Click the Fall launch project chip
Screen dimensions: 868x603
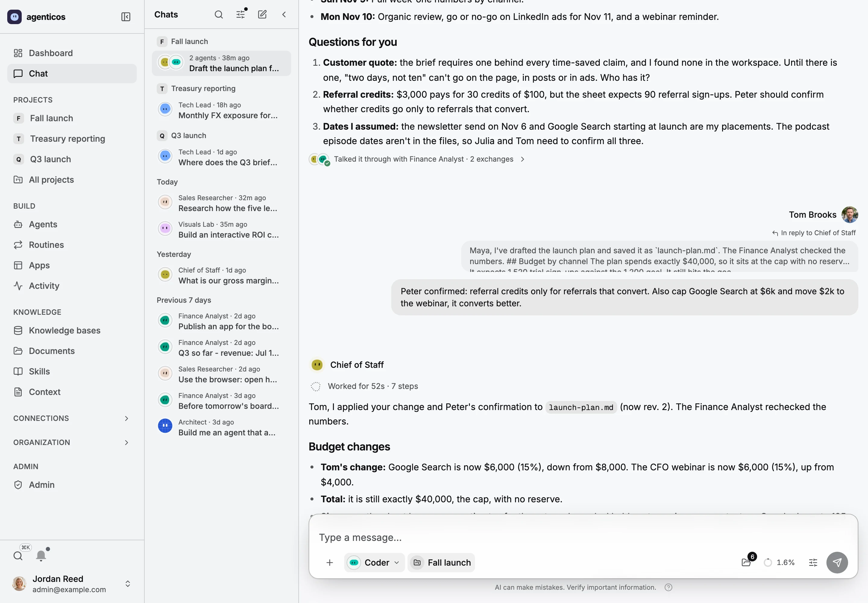point(442,563)
